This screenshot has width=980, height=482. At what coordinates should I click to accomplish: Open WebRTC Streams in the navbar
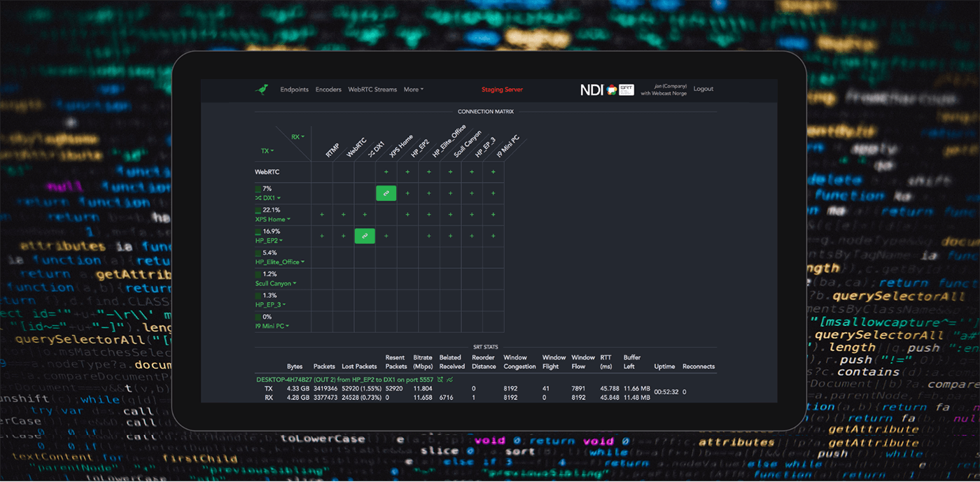372,90
